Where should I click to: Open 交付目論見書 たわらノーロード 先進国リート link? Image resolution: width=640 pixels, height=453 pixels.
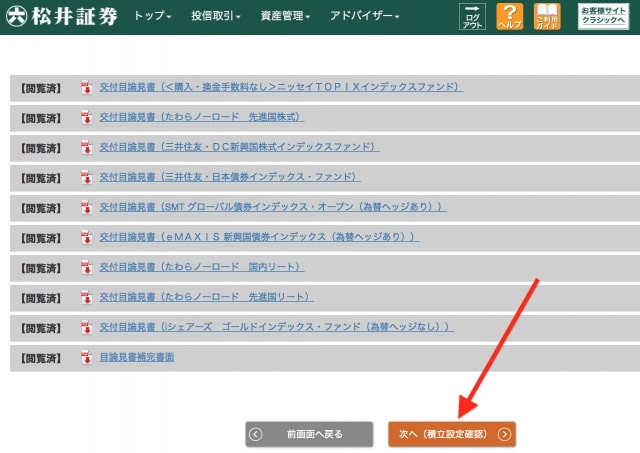[x=207, y=297]
